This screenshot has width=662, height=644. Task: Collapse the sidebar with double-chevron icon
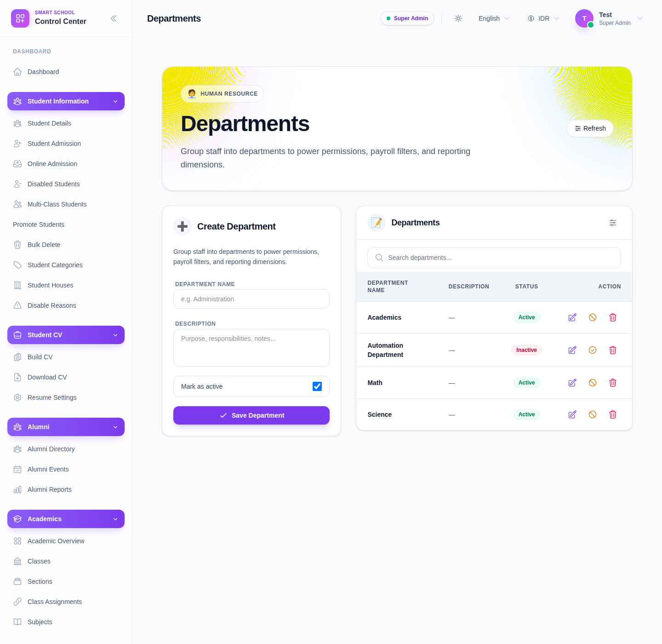click(114, 18)
